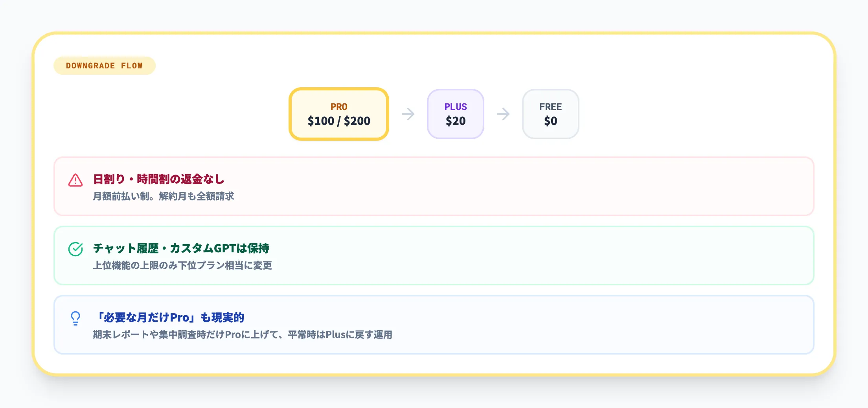Click the $100 / $200 price text

coord(339,121)
